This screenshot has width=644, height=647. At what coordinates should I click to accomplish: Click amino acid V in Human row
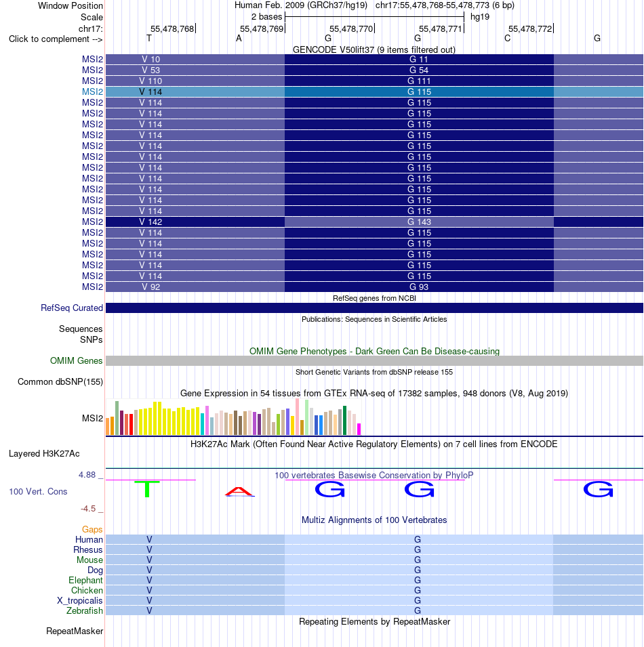tap(149, 540)
